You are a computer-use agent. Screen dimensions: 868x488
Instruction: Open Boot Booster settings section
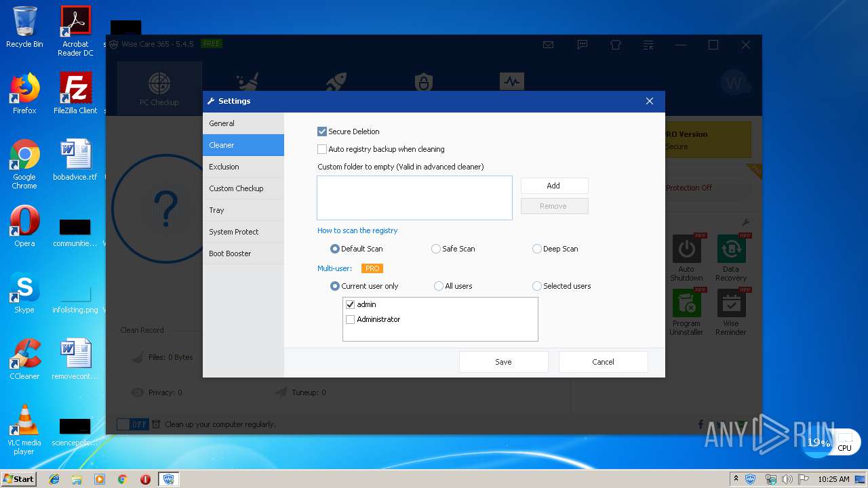[243, 253]
